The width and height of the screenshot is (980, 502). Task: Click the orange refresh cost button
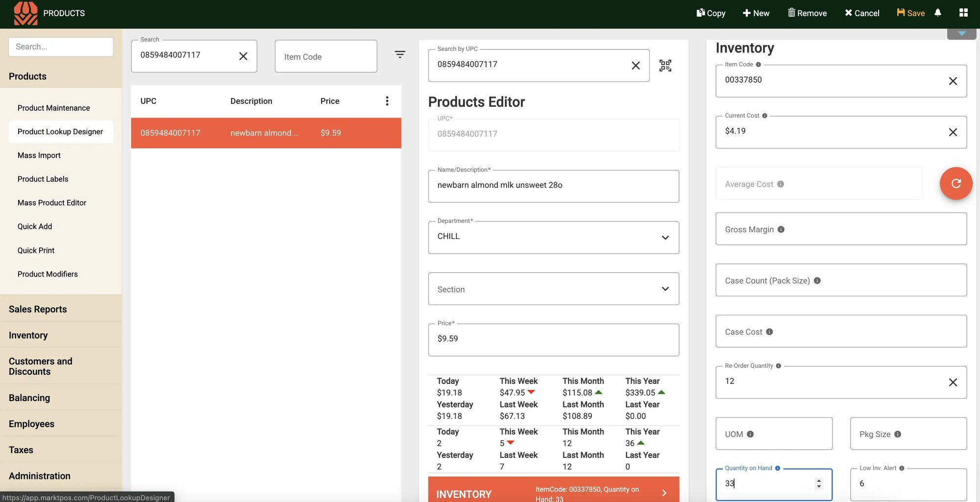(955, 184)
